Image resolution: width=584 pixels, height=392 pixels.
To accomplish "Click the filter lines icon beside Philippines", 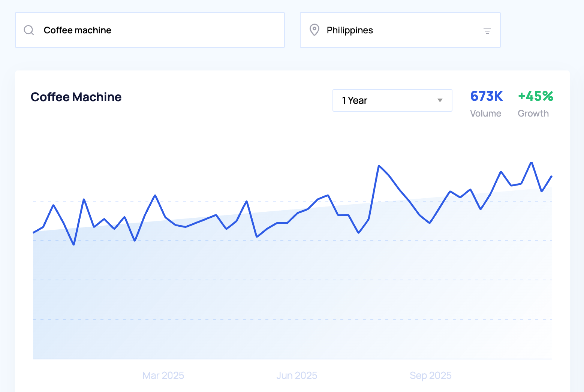I will point(487,31).
